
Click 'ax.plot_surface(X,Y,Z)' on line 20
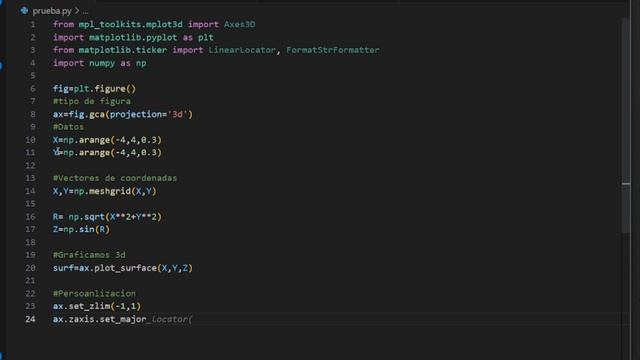click(136, 268)
